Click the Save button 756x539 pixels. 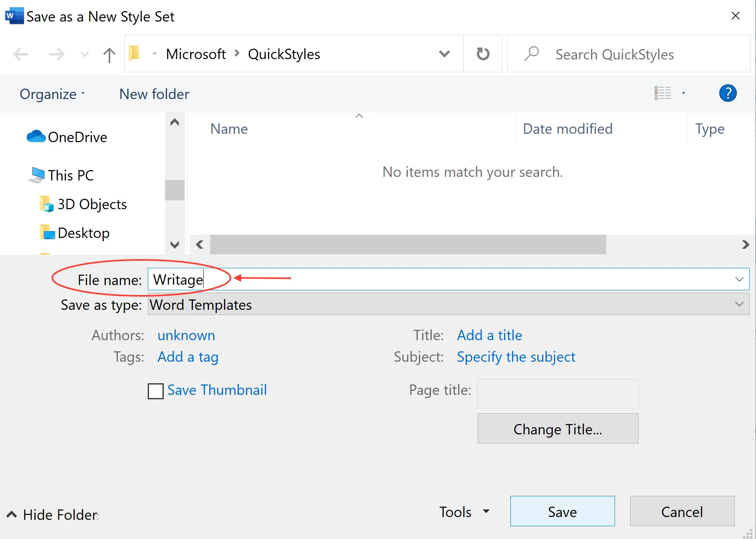coord(562,511)
